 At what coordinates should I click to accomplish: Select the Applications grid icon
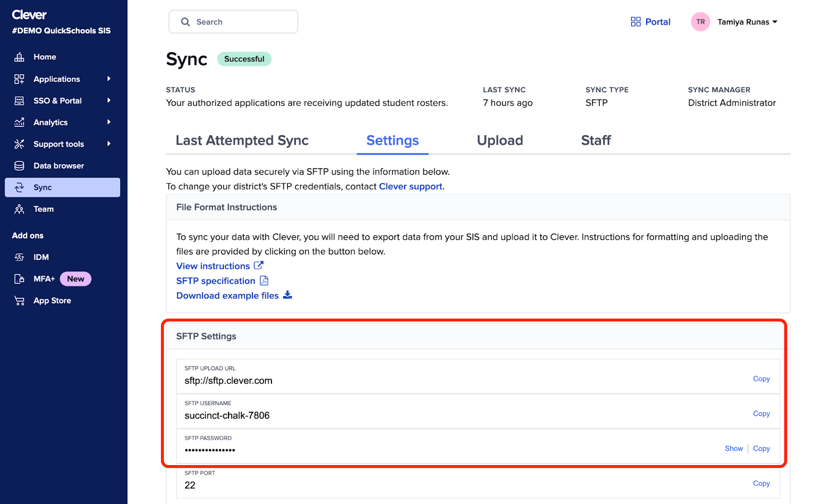click(19, 79)
